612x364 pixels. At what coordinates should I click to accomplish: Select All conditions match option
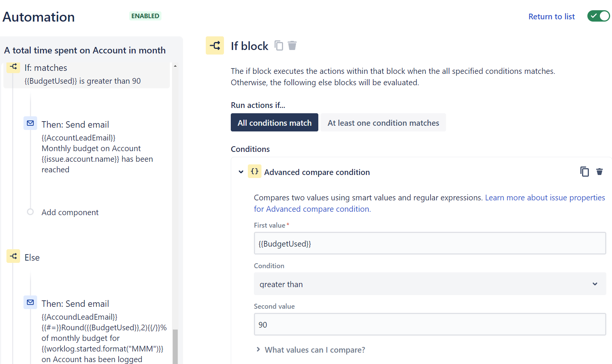click(x=274, y=123)
